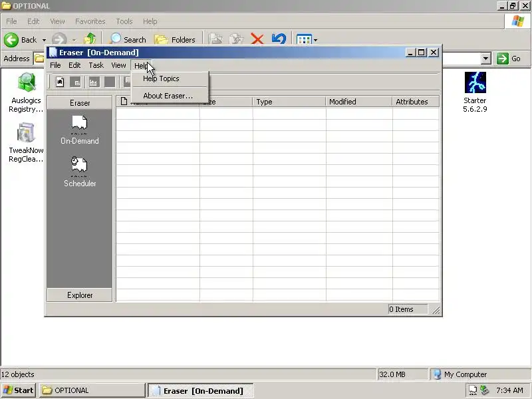Open Favorites menu in OPTIONAL window
532x399 pixels.
pyautogui.click(x=90, y=21)
